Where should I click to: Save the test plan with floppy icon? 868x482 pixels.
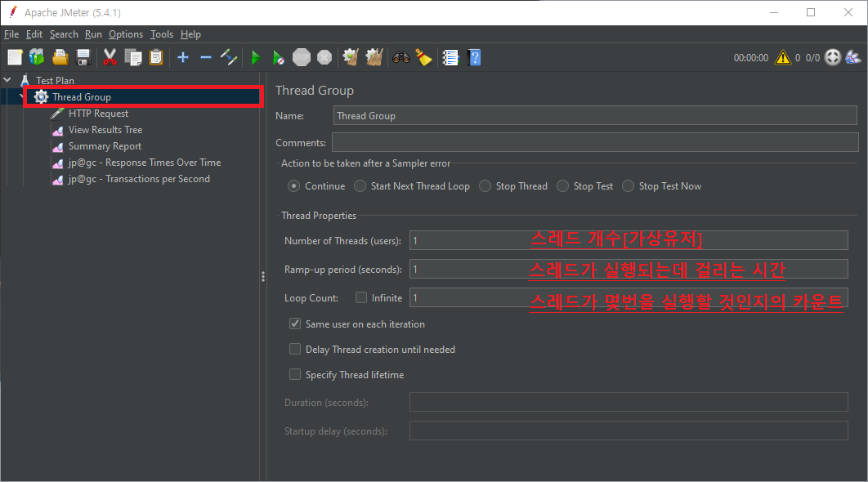[x=83, y=57]
